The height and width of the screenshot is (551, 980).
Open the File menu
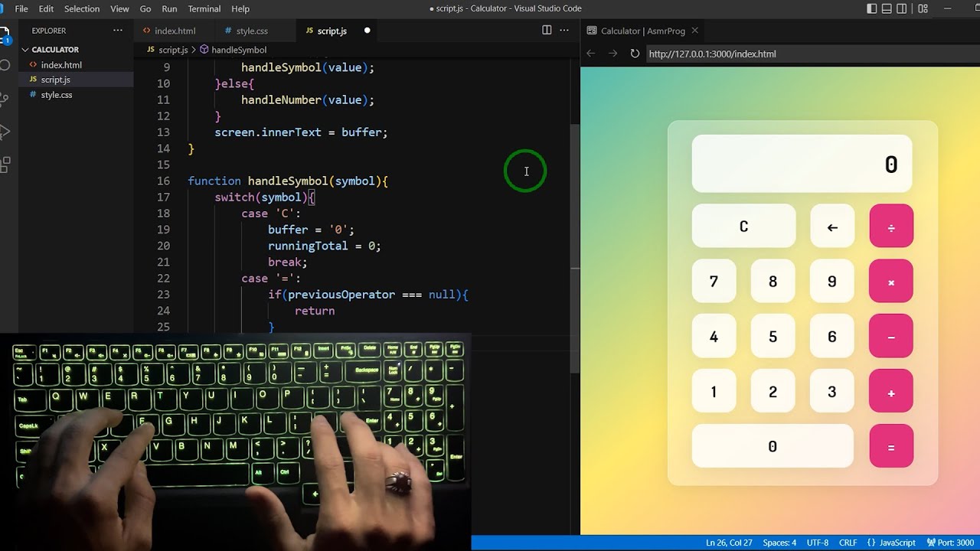coord(21,8)
